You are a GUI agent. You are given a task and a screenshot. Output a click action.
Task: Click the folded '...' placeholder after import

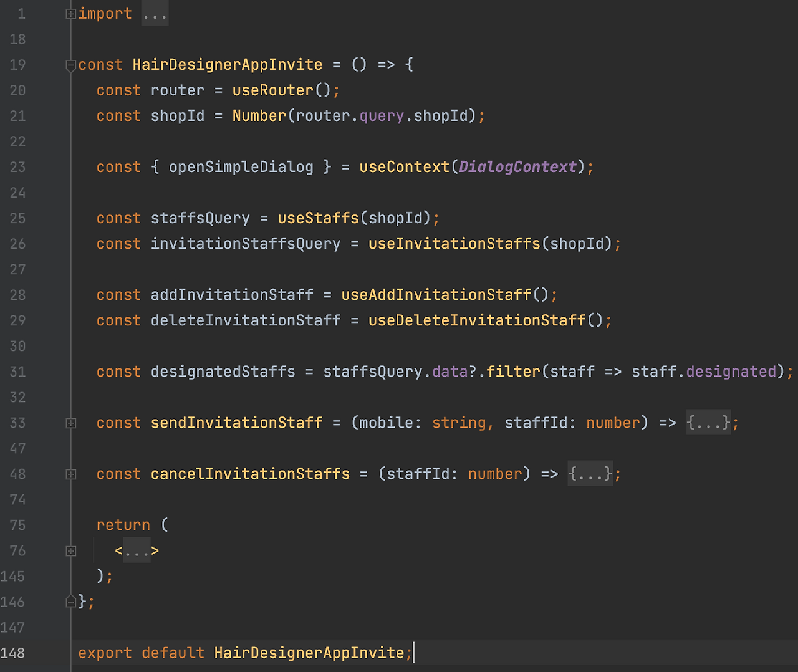pos(155,14)
